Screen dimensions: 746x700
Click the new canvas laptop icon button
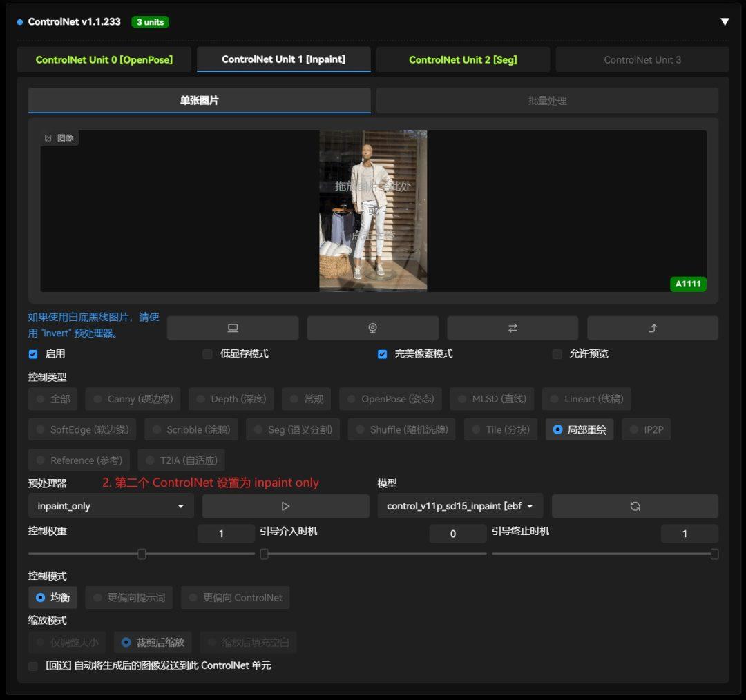(233, 328)
